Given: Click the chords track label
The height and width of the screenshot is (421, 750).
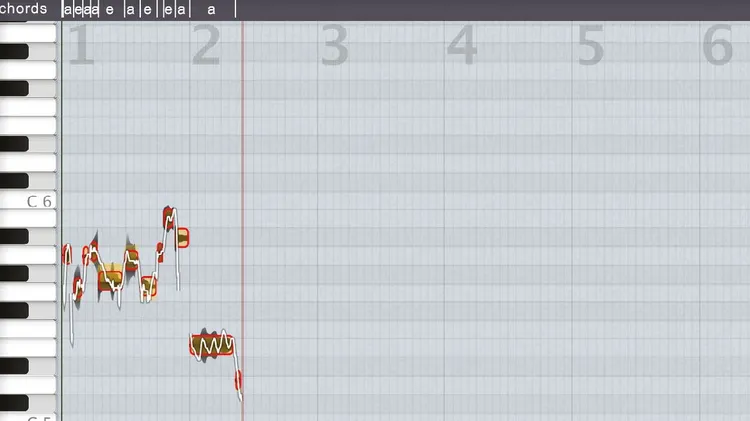Looking at the screenshot, I should pos(23,9).
